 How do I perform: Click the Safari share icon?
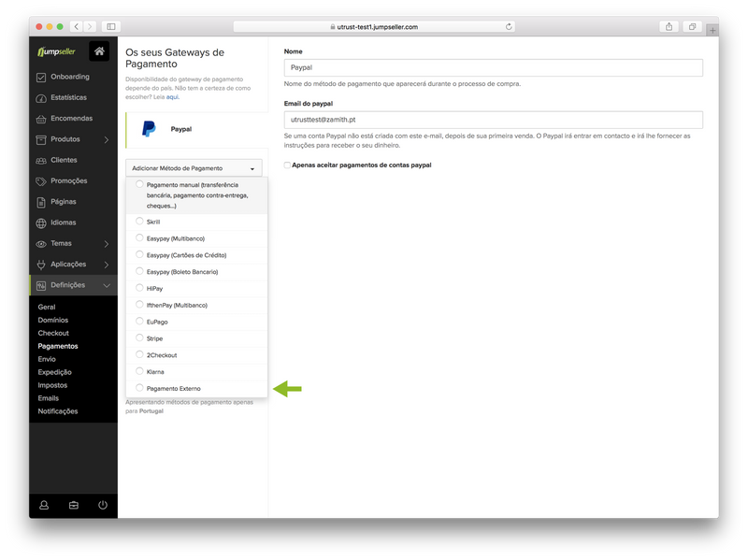[669, 27]
